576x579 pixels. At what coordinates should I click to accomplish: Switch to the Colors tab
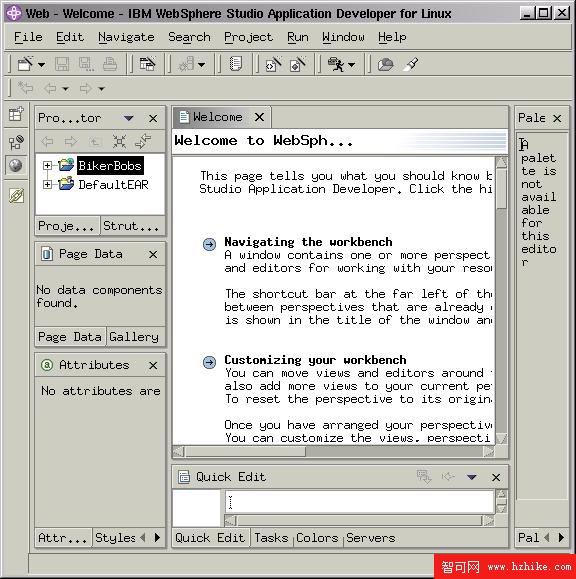317,538
